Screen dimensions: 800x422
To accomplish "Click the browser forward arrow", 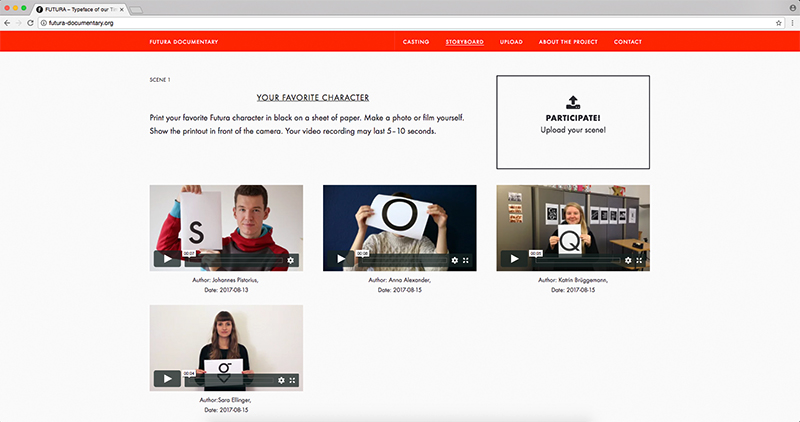I will (x=19, y=23).
